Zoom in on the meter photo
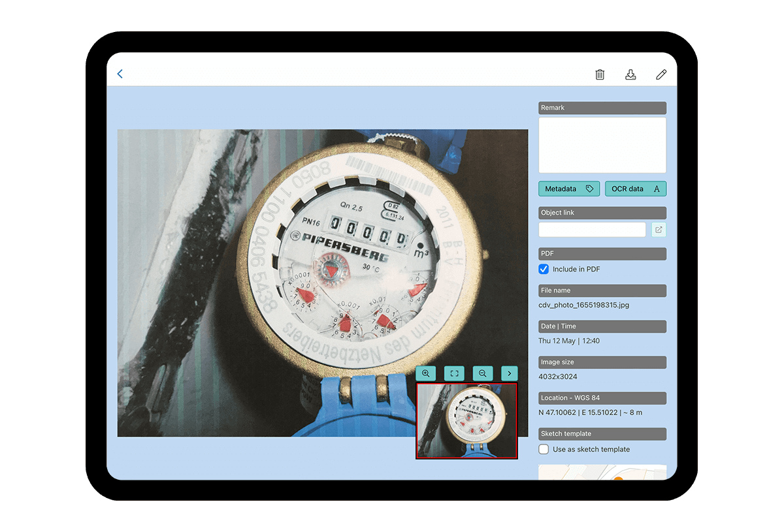Viewport: 784px width, 532px height. pos(425,373)
